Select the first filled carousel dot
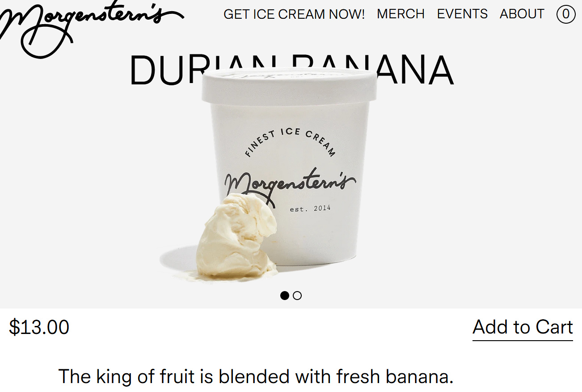Image resolution: width=582 pixels, height=392 pixels. coord(285,296)
